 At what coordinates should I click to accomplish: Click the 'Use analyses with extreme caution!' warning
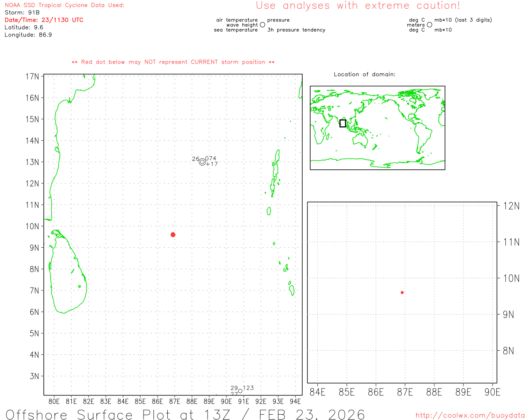[358, 6]
